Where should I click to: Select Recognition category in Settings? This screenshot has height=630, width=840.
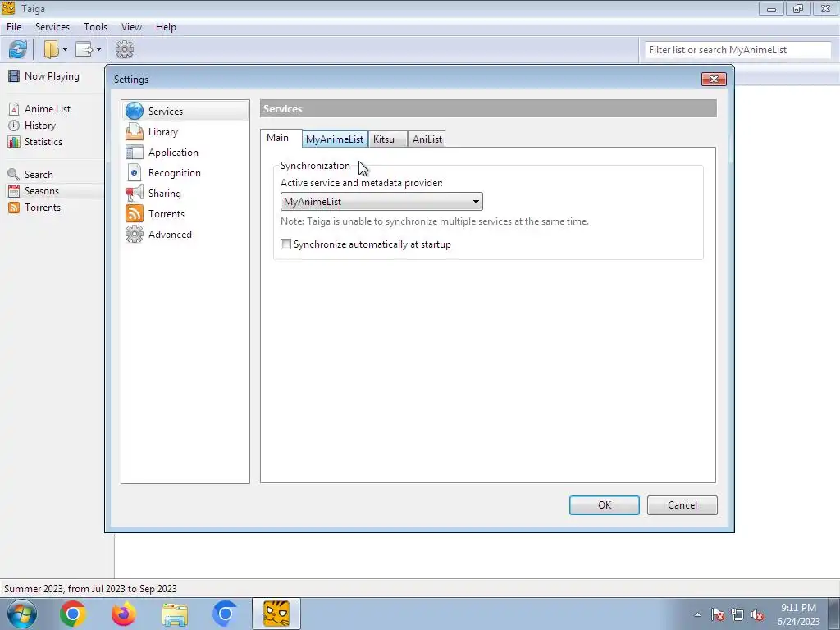click(x=185, y=172)
